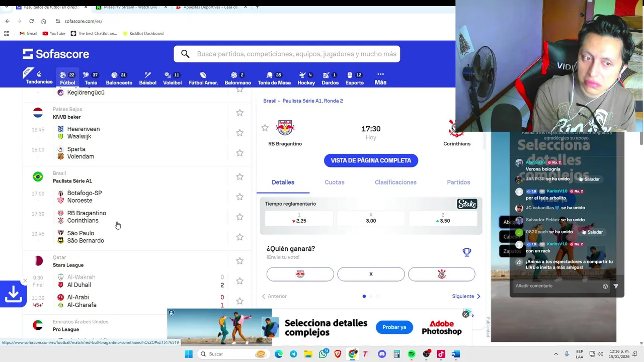Open the bookmarks apps grid icon
The height and width of the screenshot is (362, 644).
7,33
